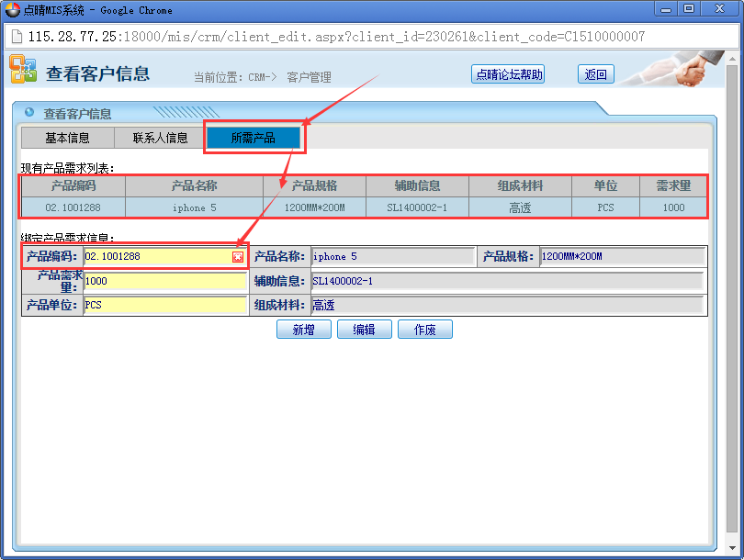Click into the 产品需求量 input field
744x560 pixels.
pyautogui.click(x=165, y=281)
